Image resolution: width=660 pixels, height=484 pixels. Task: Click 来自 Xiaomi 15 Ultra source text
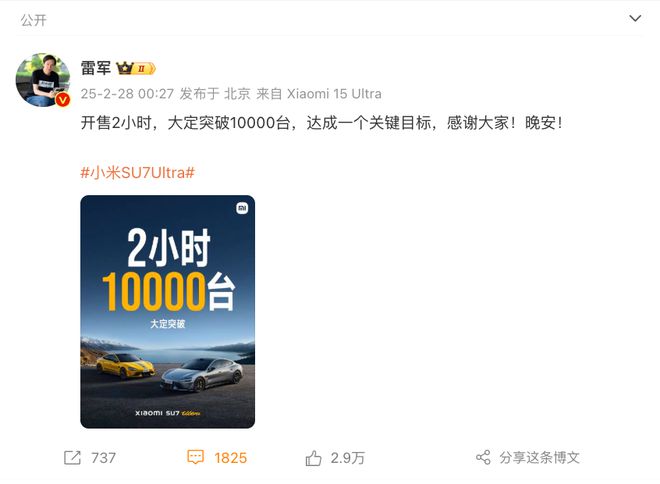pos(319,93)
